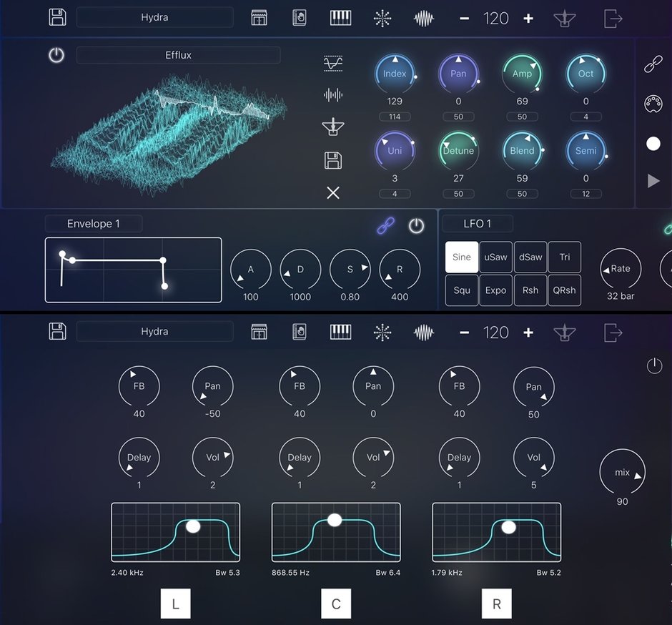
Task: Click the purple link icon beside Envelope 1
Action: coord(385,226)
